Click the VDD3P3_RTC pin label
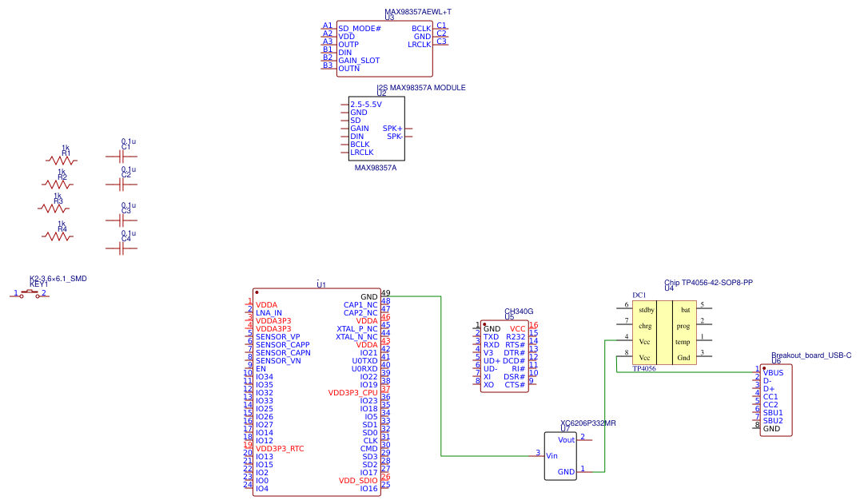Viewport: 860px width, 504px height. point(280,449)
